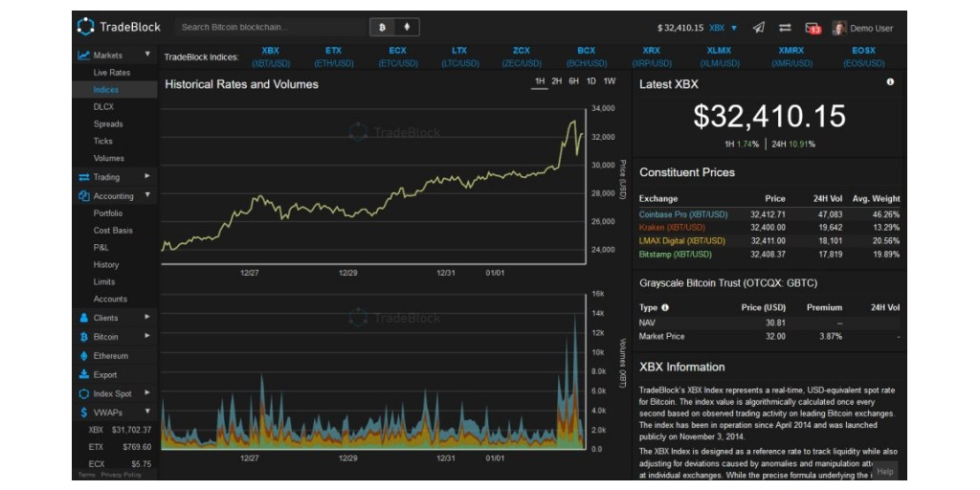
Task: Click the Index Spot hexagon icon
Action: pyautogui.click(x=84, y=393)
